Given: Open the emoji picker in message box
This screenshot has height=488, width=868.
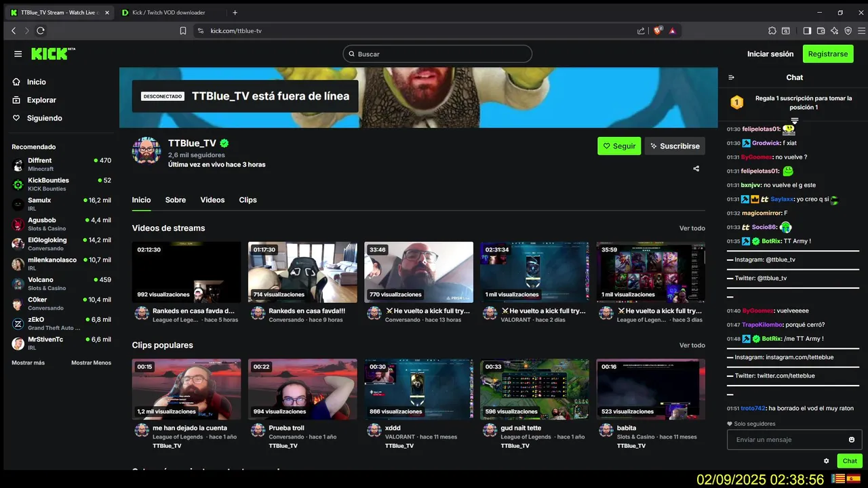Looking at the screenshot, I should click(x=852, y=440).
